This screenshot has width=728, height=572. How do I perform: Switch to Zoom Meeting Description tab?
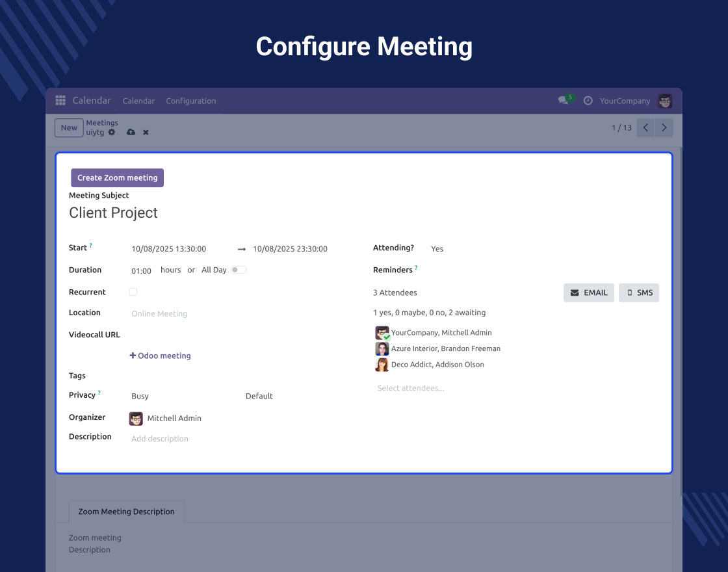pos(126,512)
